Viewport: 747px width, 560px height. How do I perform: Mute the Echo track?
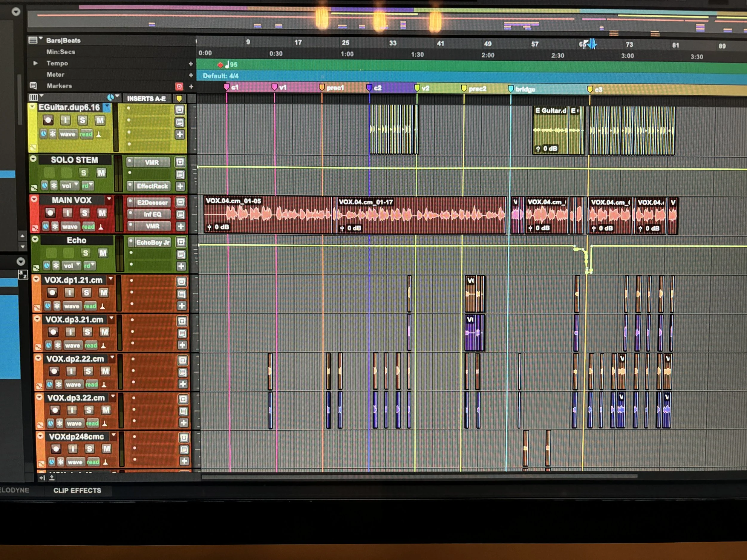point(103,253)
